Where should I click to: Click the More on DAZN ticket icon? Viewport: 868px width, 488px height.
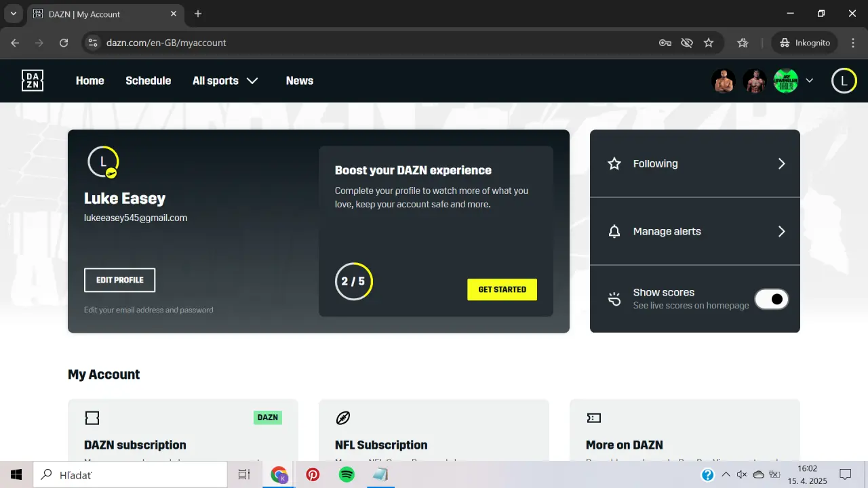(x=594, y=418)
